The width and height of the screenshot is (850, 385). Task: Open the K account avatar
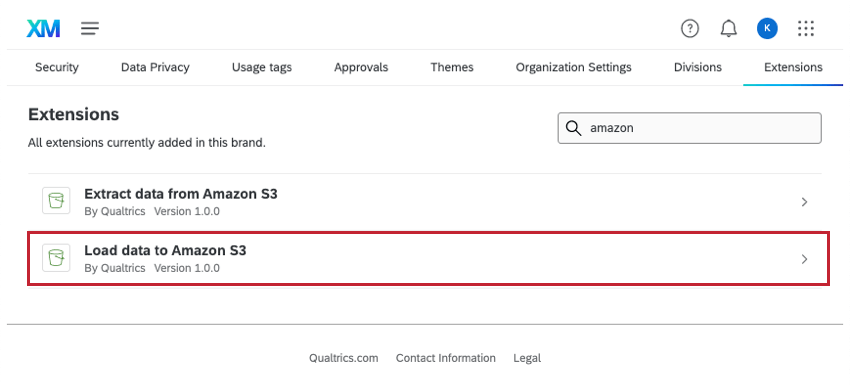[767, 28]
